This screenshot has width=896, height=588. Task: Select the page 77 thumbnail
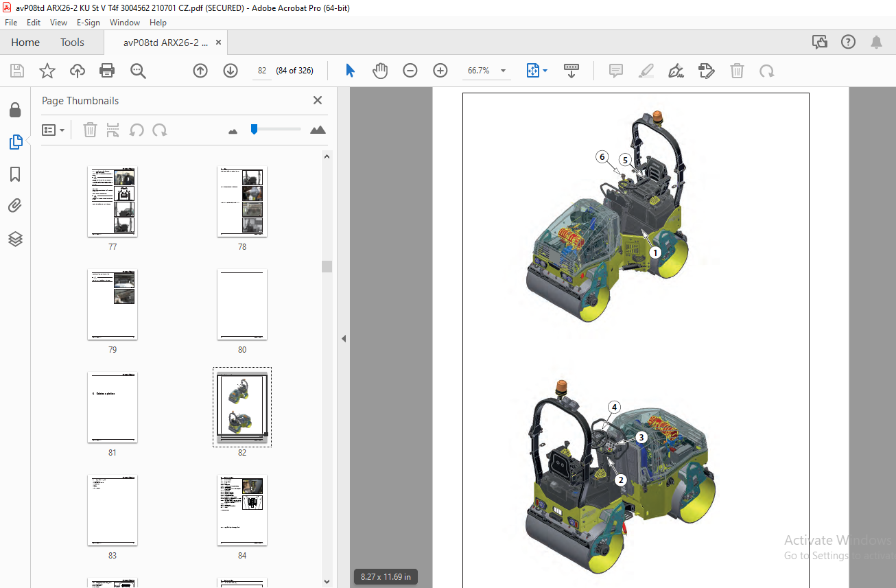tap(113, 201)
